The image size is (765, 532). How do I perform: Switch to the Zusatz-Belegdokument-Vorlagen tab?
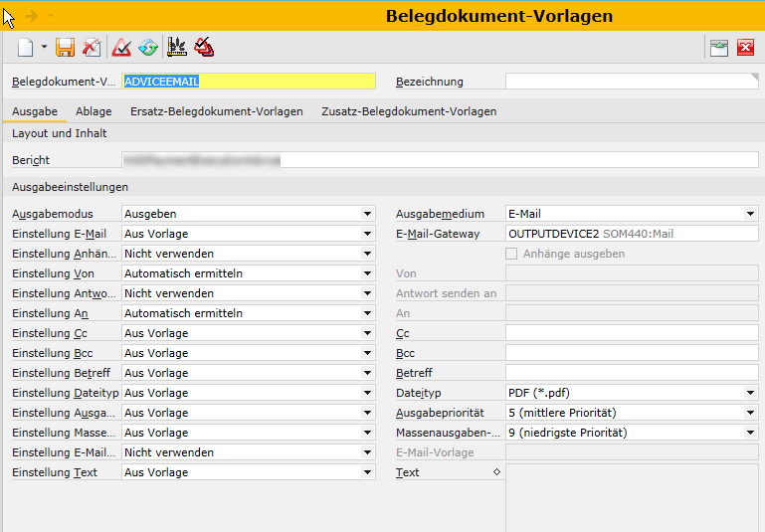[x=408, y=111]
